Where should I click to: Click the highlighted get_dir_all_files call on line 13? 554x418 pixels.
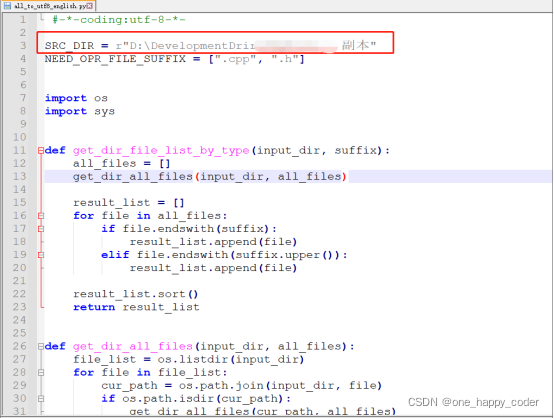coord(210,177)
